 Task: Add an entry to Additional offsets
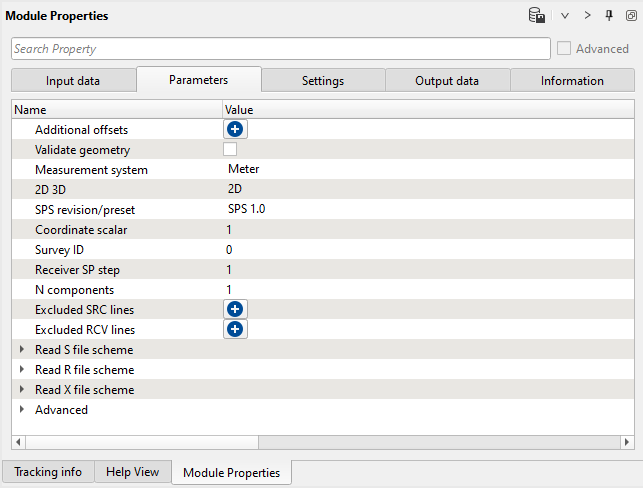click(x=235, y=129)
